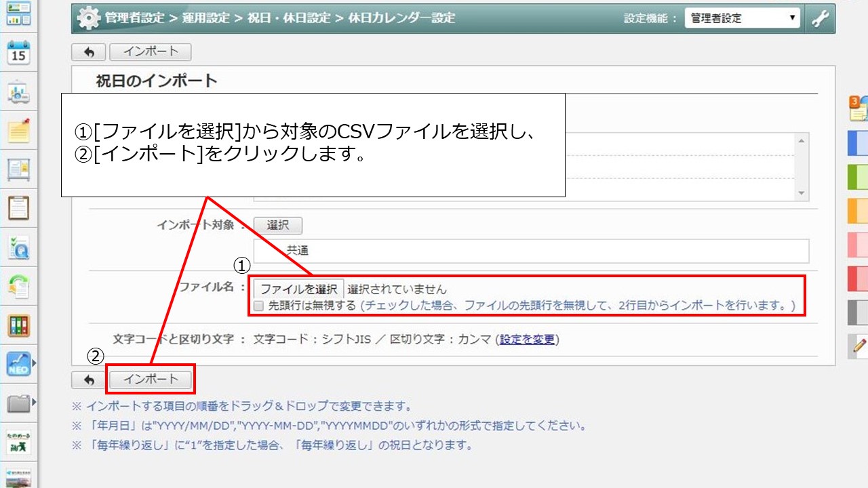The height and width of the screenshot is (488, 868).
Task: Pick the pink sticky color swatch
Action: 859,245
